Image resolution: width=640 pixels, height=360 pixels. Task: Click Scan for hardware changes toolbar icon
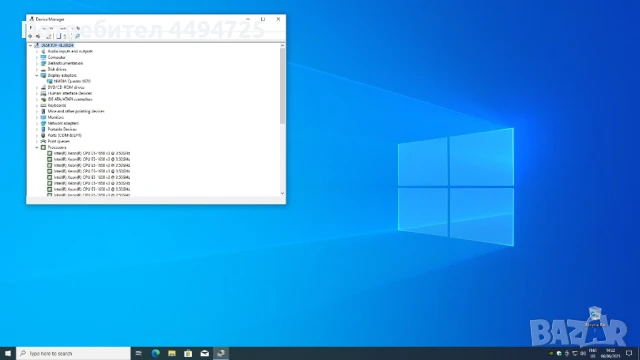[x=77, y=36]
